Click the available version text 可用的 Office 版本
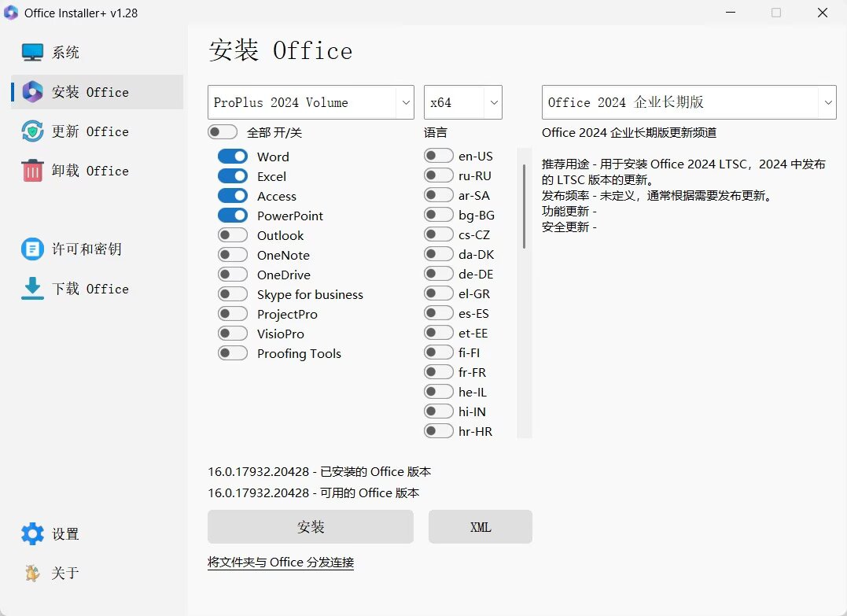This screenshot has width=847, height=616. point(370,492)
